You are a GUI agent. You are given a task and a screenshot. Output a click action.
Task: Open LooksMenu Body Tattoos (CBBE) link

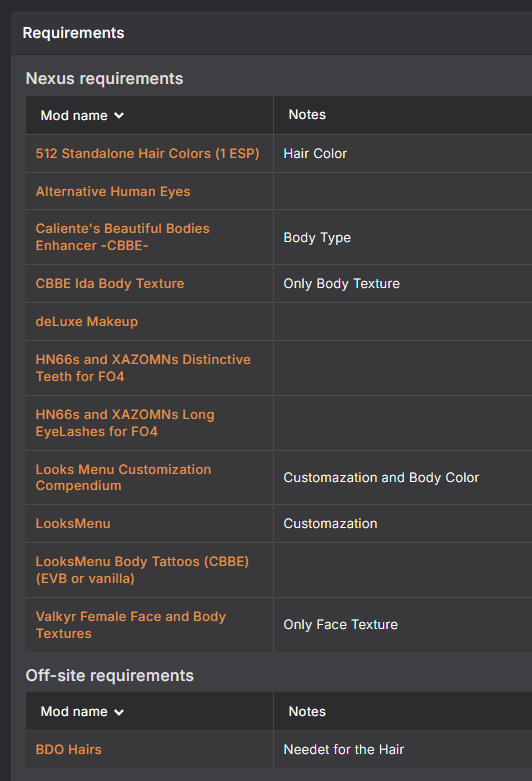pyautogui.click(x=142, y=570)
